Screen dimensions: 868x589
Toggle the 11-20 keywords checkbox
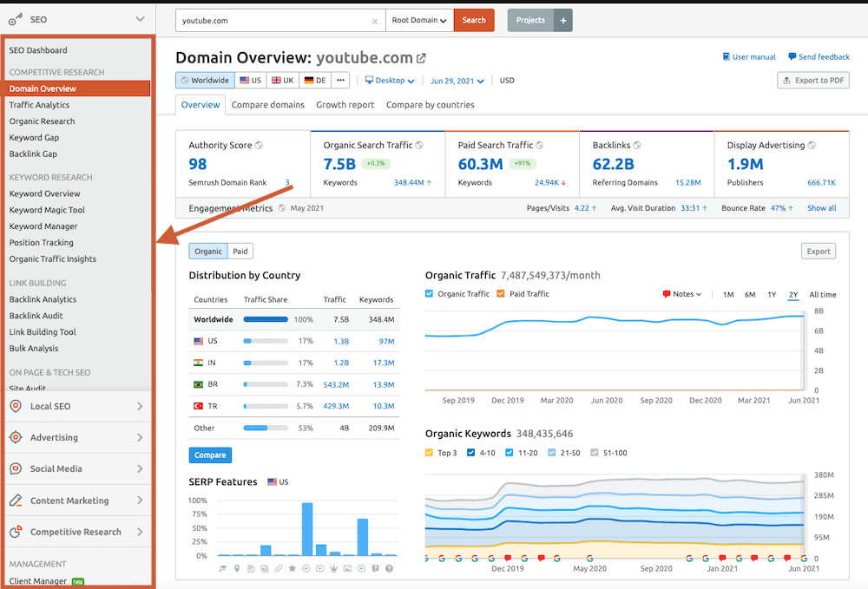pyautogui.click(x=510, y=453)
